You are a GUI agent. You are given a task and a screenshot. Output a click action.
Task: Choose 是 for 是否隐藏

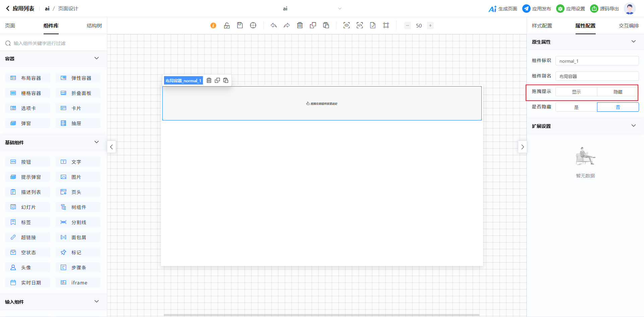(576, 107)
